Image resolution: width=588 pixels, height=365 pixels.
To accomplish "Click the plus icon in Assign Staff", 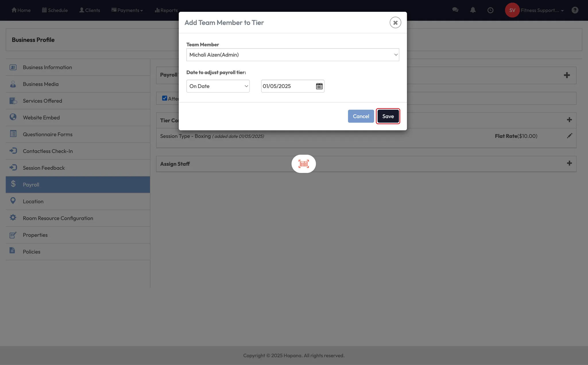I will (569, 163).
